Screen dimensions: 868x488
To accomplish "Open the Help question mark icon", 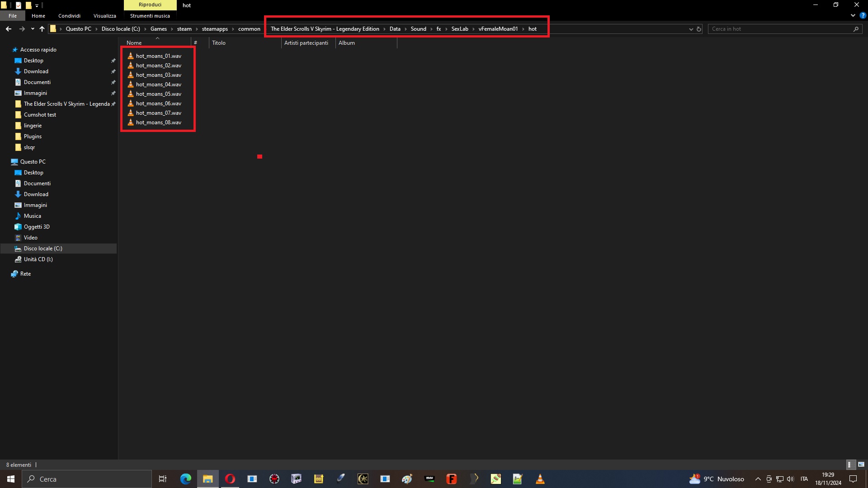I will point(863,15).
